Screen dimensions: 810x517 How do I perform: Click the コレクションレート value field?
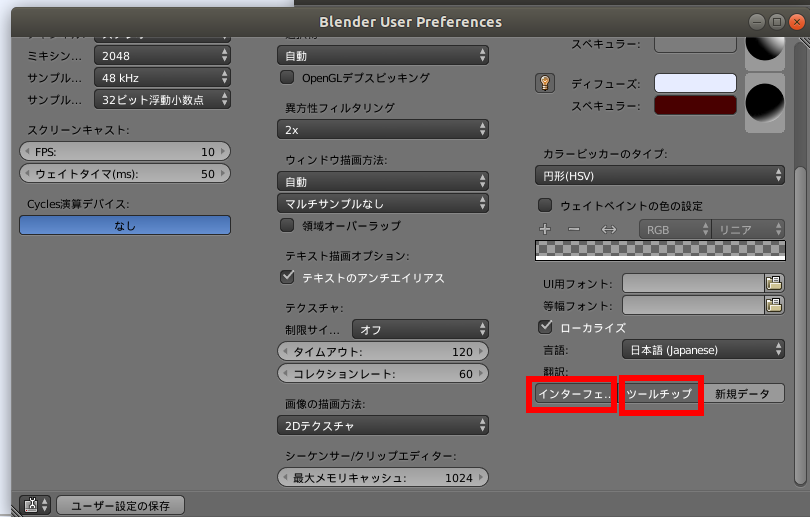pos(383,373)
